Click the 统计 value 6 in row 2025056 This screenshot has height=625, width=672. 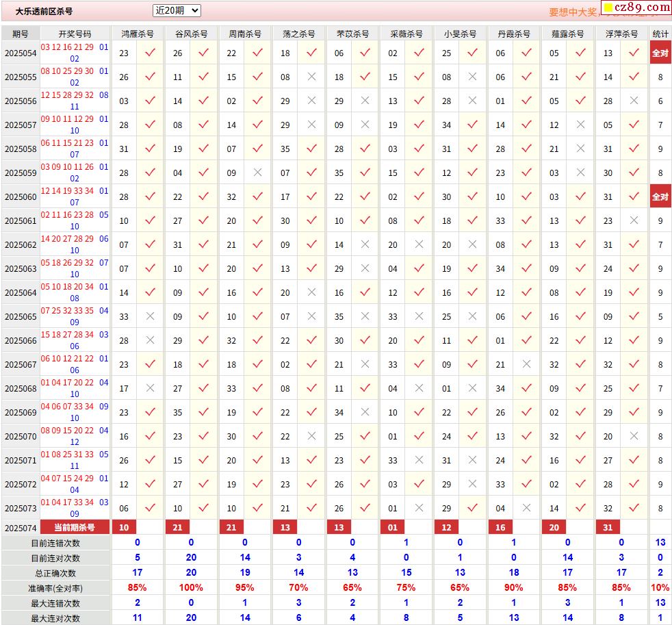[x=660, y=101]
